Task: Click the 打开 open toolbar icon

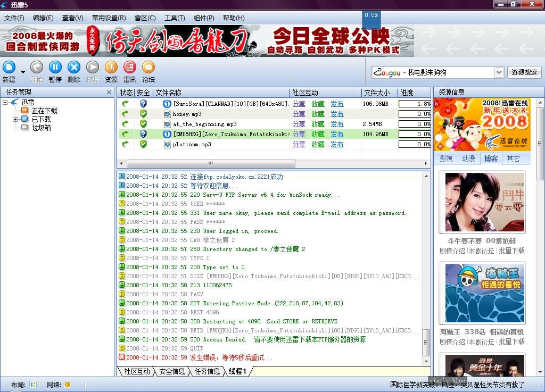Action: tap(93, 68)
